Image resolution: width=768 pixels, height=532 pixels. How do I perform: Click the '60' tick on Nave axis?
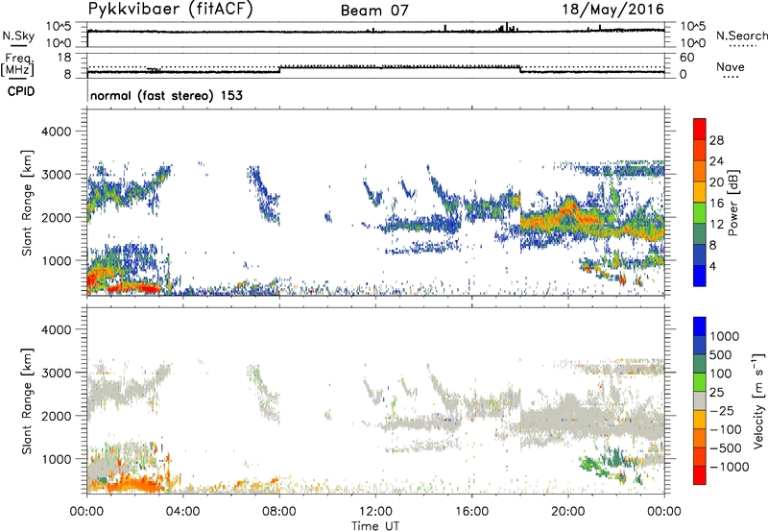(x=687, y=58)
